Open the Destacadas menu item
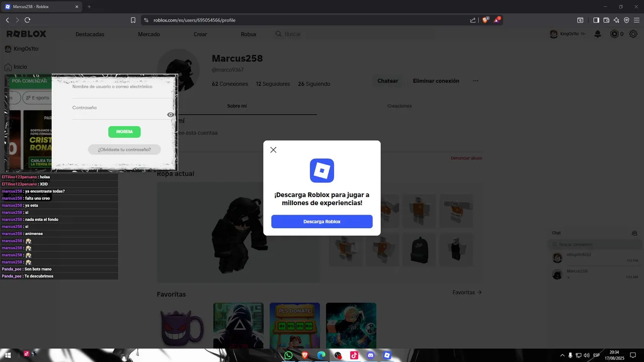 pos(90,34)
